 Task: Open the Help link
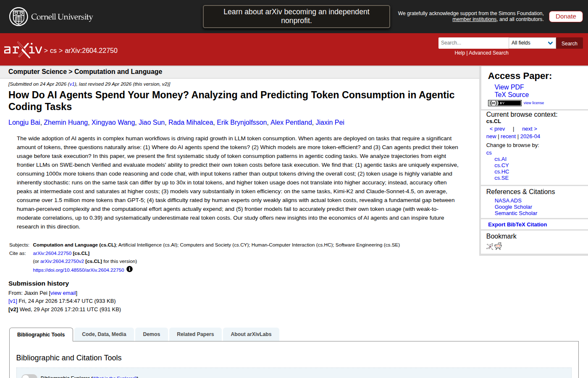point(459,53)
